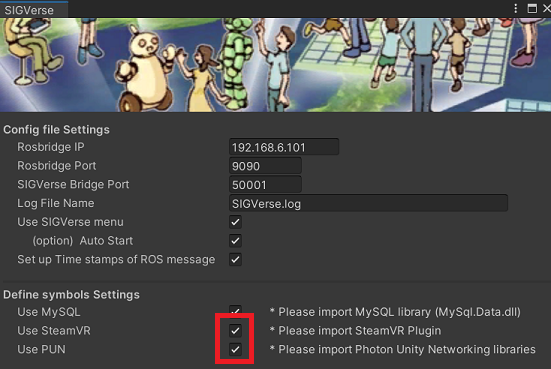Click the Log File Name field
Screen dimensions: 551x369
click(x=368, y=203)
